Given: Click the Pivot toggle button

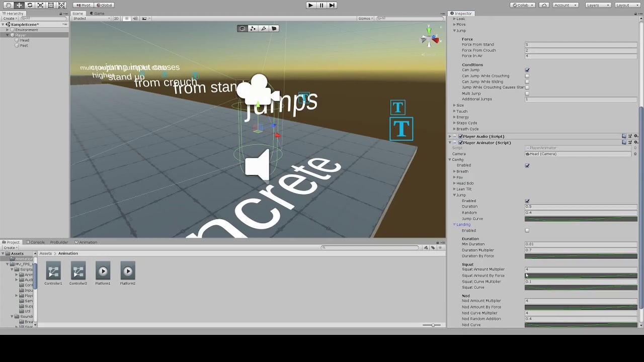Looking at the screenshot, I should [83, 5].
